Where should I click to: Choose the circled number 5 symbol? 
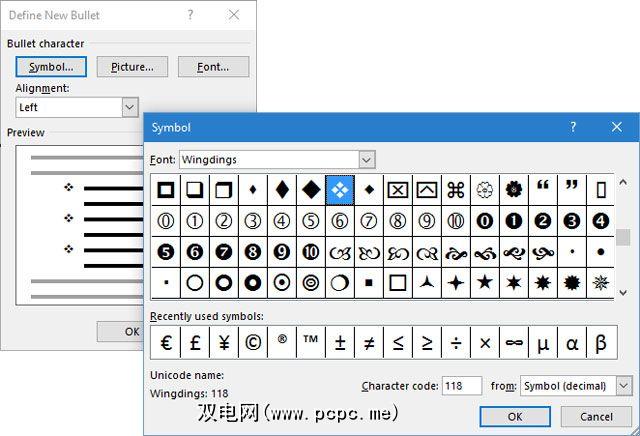311,221
